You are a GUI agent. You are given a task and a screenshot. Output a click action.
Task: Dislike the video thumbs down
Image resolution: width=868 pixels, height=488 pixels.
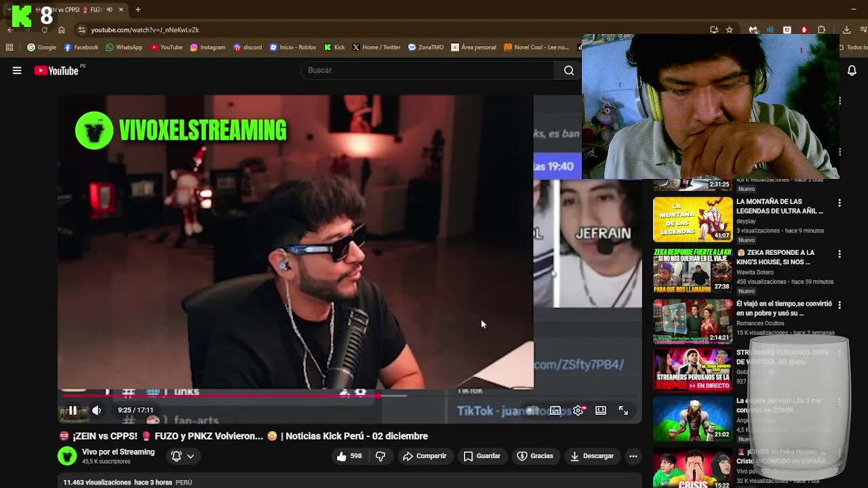coord(380,456)
